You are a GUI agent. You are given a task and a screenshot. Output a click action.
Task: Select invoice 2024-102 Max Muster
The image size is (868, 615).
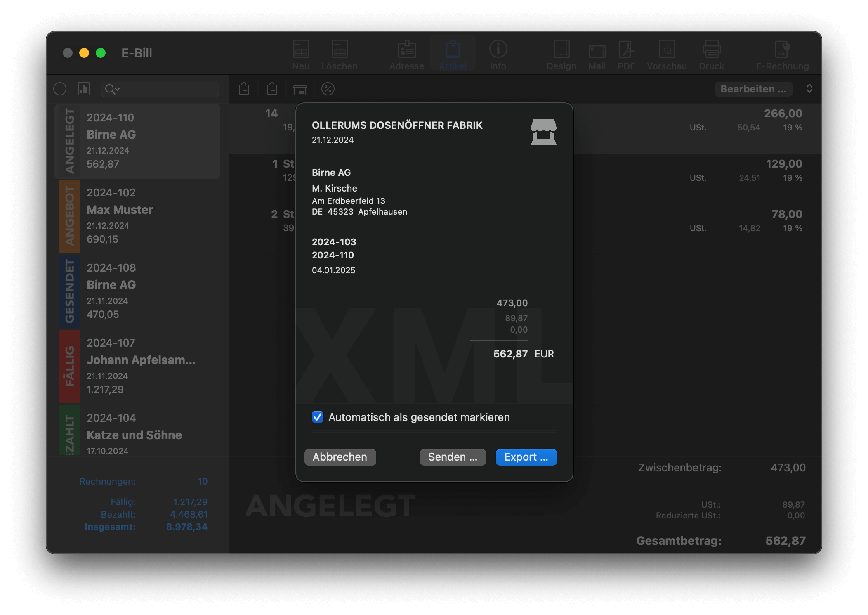tap(140, 215)
